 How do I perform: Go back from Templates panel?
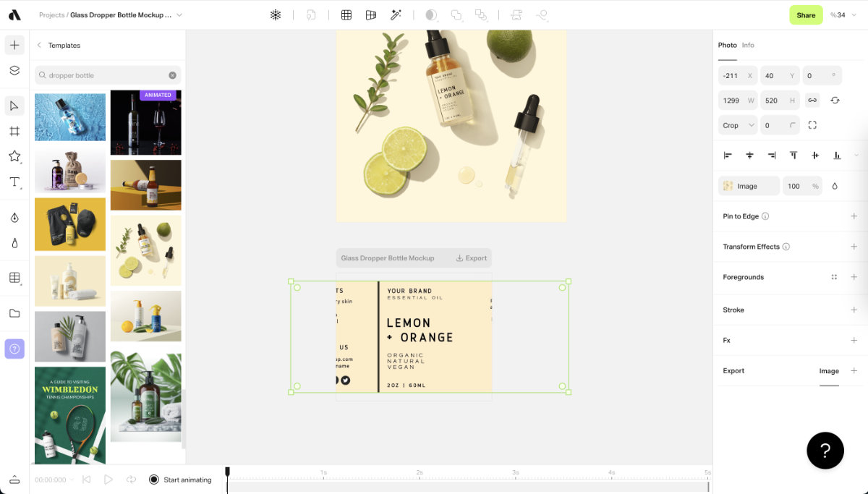39,45
